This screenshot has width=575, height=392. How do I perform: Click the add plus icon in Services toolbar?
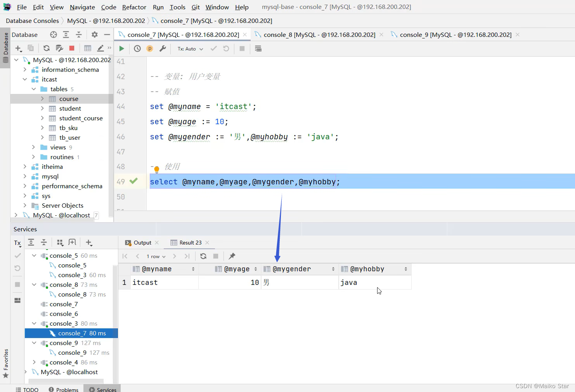click(x=89, y=243)
